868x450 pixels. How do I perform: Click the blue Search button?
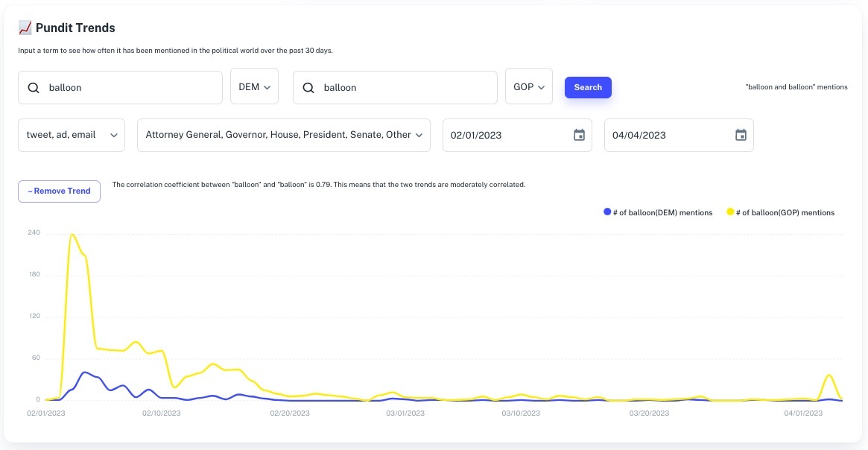coord(588,87)
